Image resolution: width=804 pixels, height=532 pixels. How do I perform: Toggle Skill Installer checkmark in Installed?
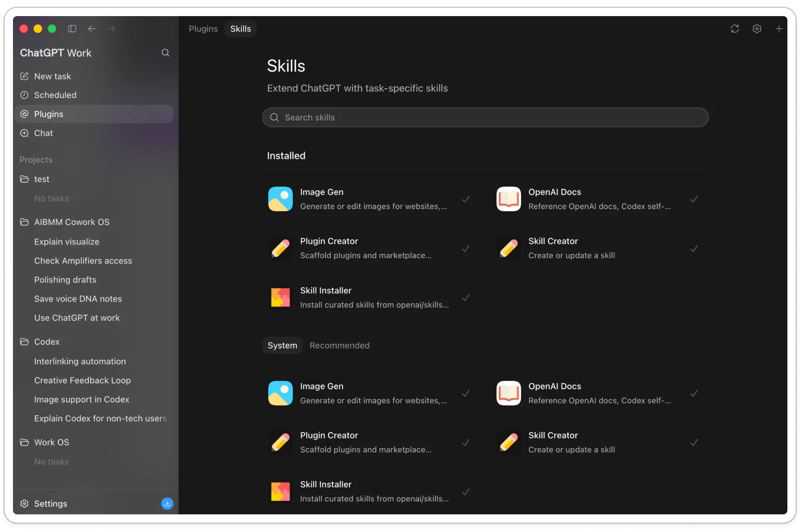[466, 298]
